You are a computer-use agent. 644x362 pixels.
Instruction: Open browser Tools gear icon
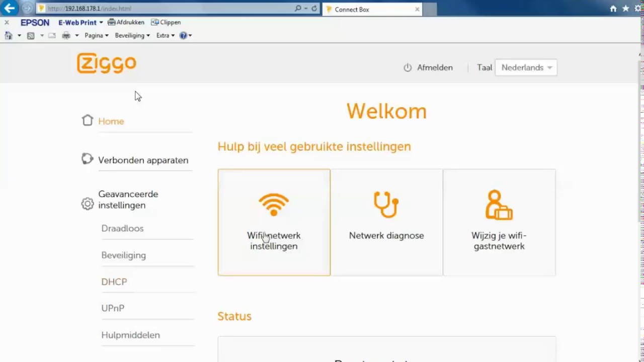pos(638,9)
